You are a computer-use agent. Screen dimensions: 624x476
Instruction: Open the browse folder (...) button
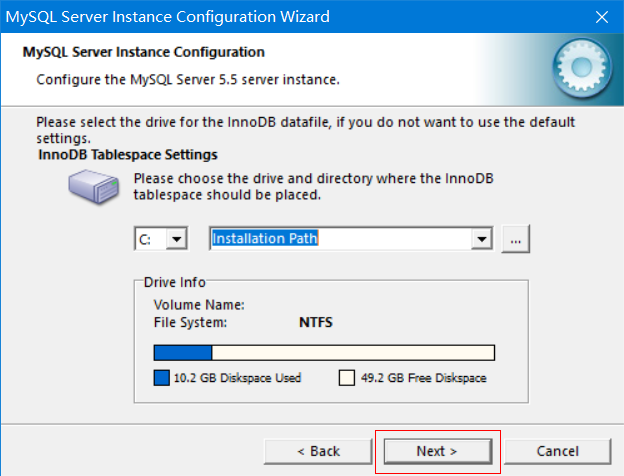(516, 239)
